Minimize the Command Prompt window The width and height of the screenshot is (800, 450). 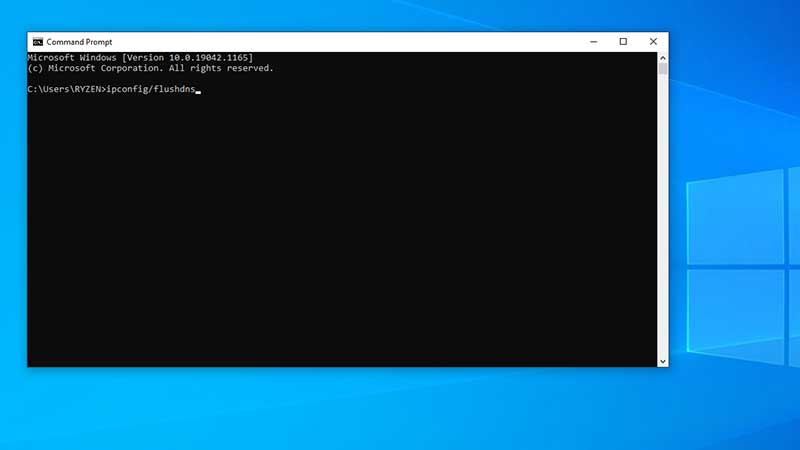[593, 42]
